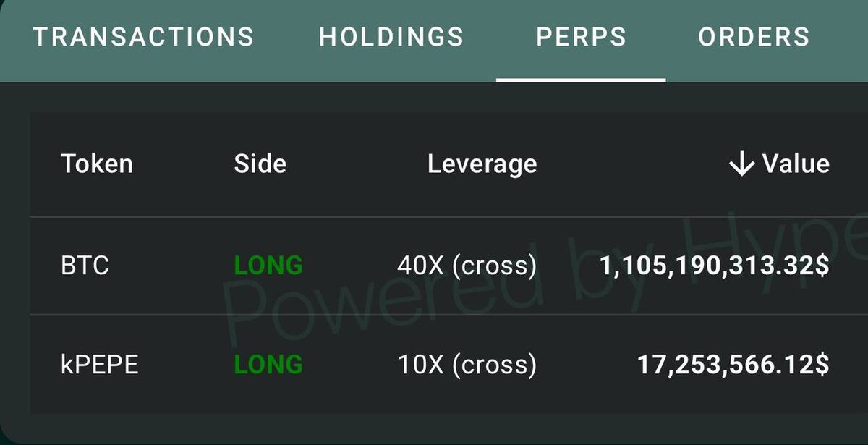Click the 10X (cross) leverage cell
868x445 pixels.
467,365
